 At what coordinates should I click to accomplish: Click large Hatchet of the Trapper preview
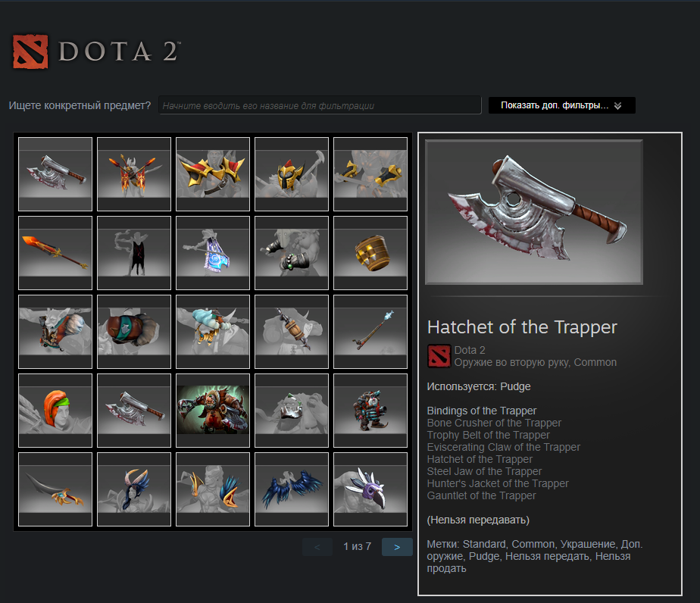coord(534,211)
